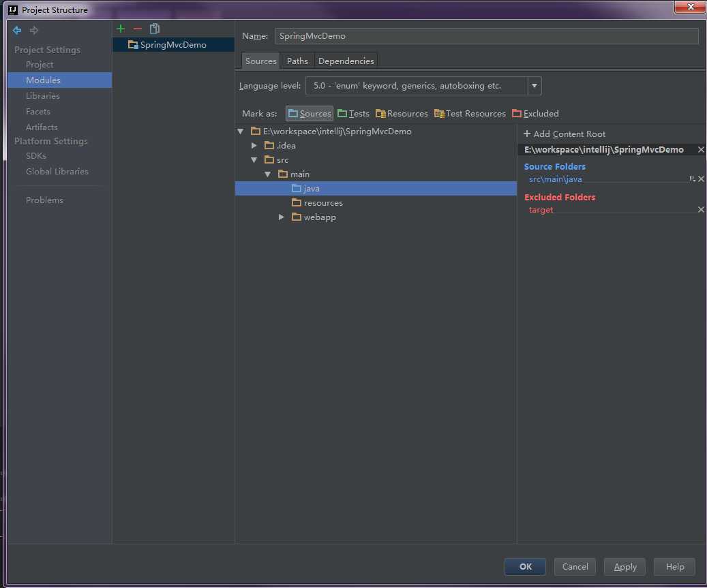This screenshot has width=707, height=588.
Task: Mark the folder as Sources
Action: 310,114
